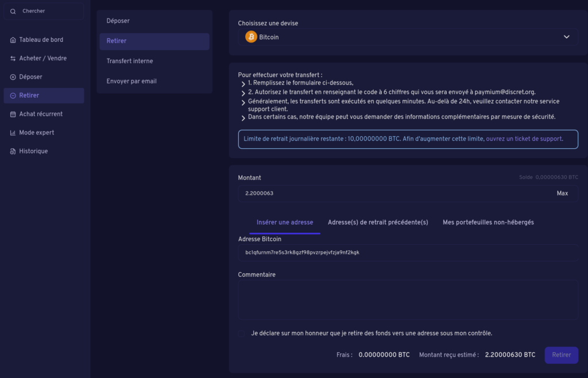Open Transfert interne in the submenu

point(130,61)
